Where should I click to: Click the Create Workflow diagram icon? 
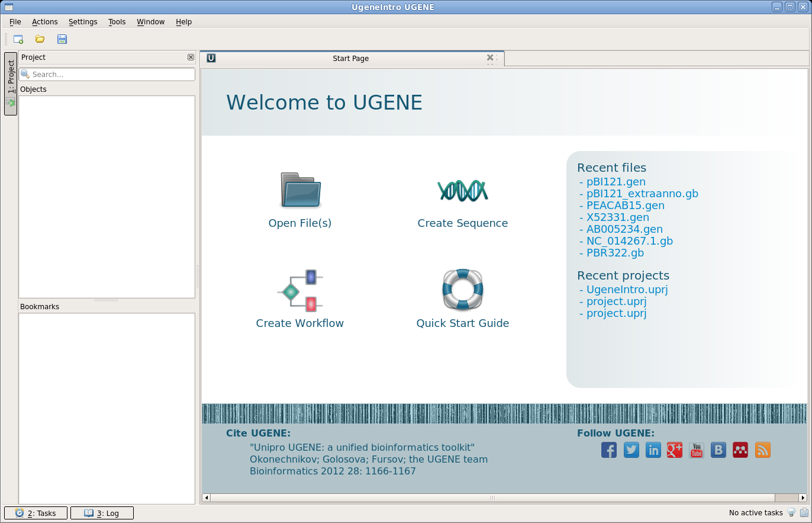(300, 290)
